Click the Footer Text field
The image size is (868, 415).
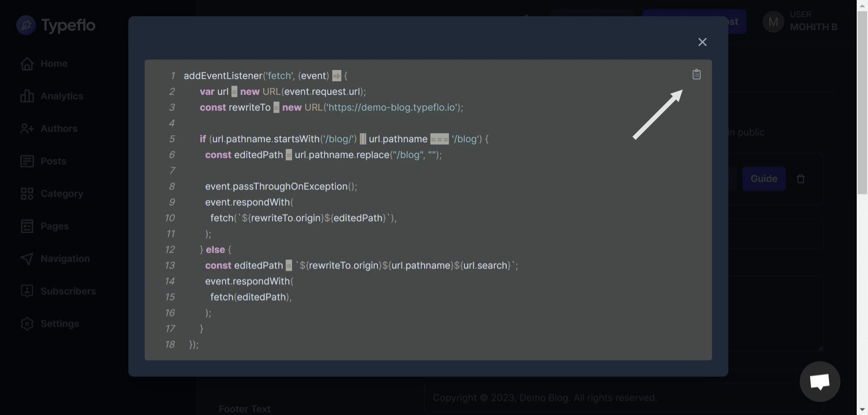(244, 408)
